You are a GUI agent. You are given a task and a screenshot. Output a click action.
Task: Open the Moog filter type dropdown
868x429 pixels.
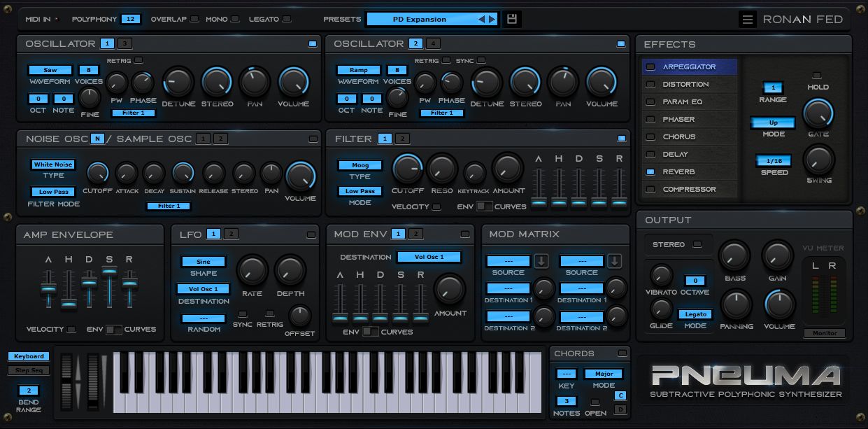click(x=360, y=166)
